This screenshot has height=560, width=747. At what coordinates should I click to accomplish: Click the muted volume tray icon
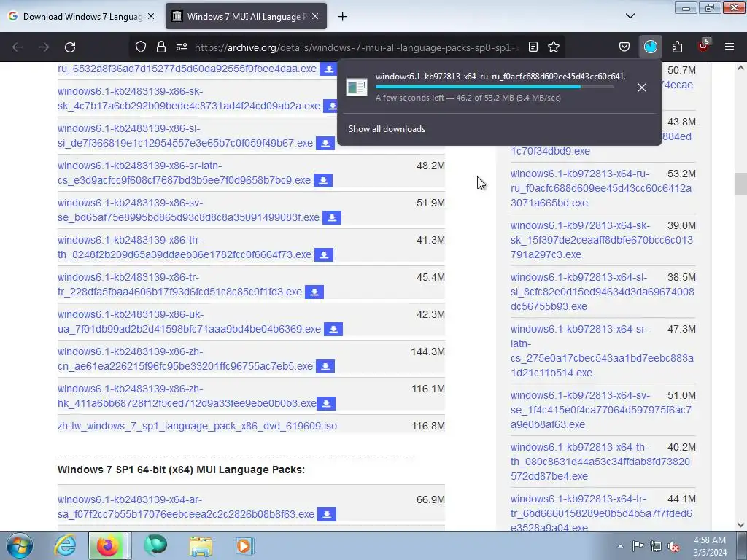click(x=673, y=546)
